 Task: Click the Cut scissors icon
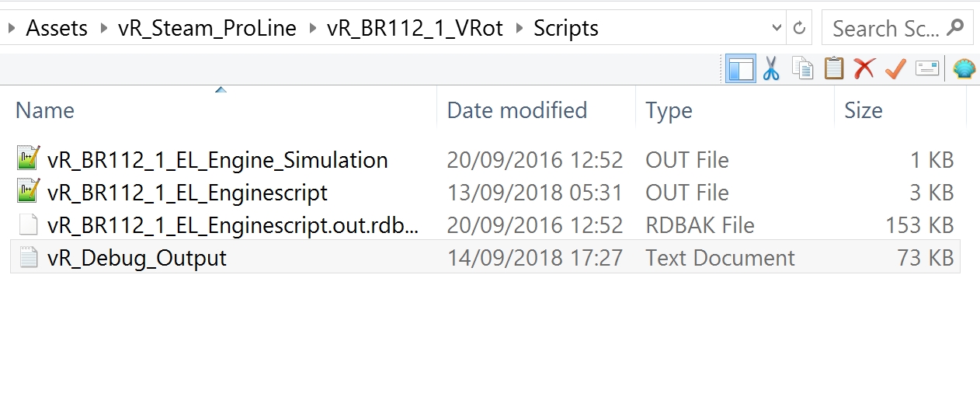(x=770, y=69)
